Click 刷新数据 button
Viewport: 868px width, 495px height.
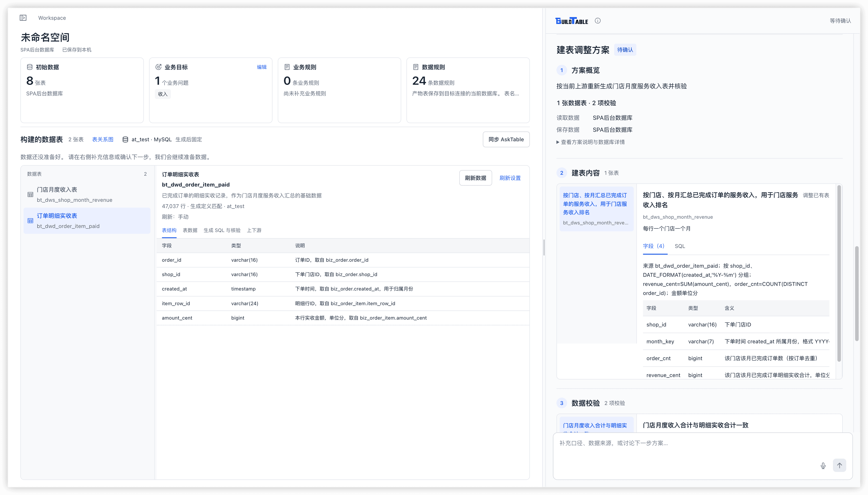[x=475, y=178]
